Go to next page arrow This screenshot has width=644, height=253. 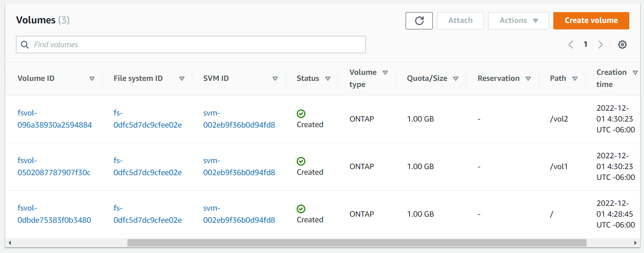pyautogui.click(x=600, y=45)
